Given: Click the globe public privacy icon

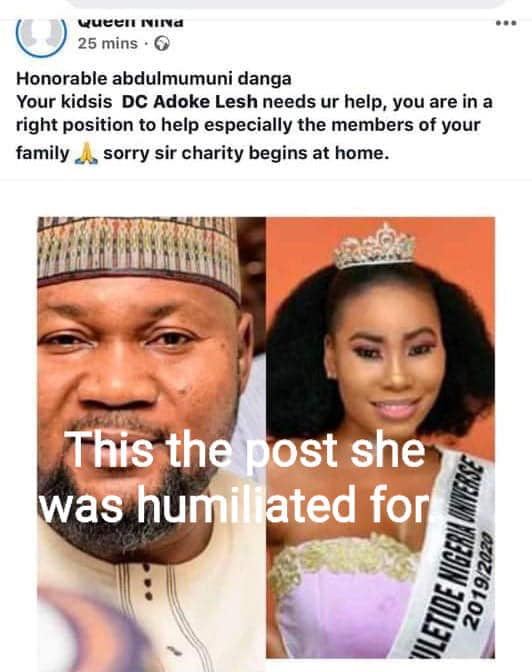Looking at the screenshot, I should coord(162,44).
